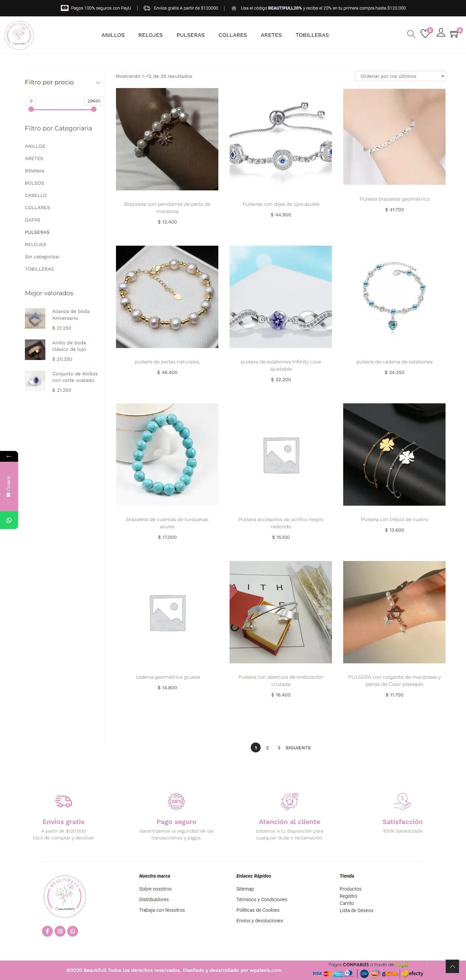
Task: Open the search magnifier icon
Action: click(x=411, y=34)
